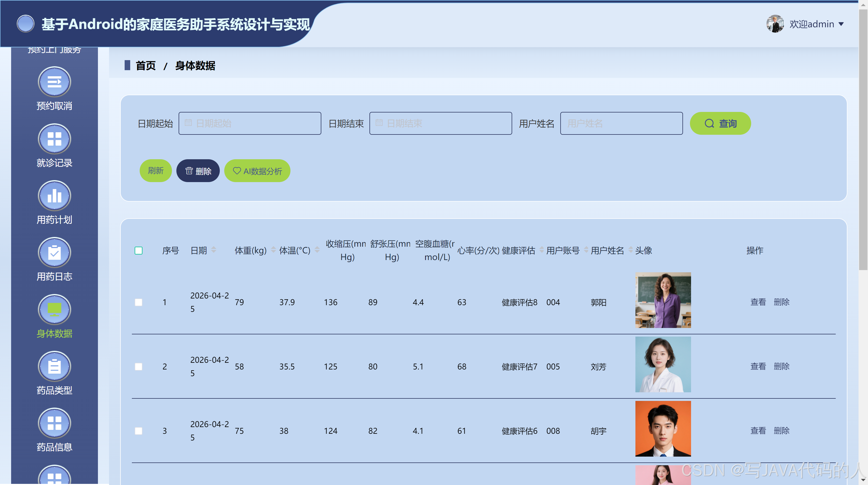Delete the 郭阳 row via 删除
868x485 pixels.
[x=782, y=302]
